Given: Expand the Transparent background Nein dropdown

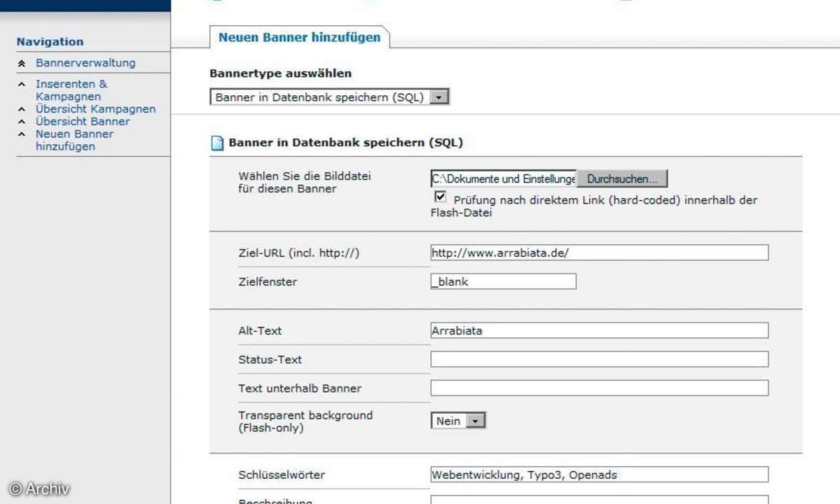Looking at the screenshot, I should click(476, 421).
